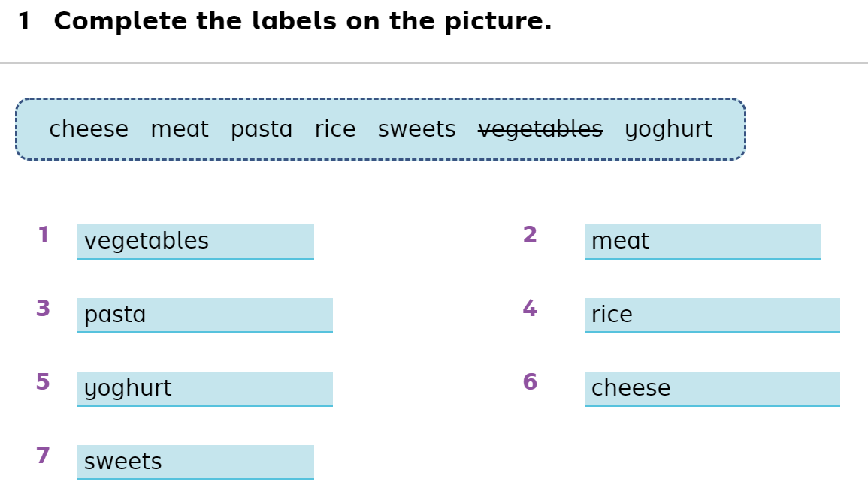The width and height of the screenshot is (868, 494).
Task: Click the purple number 2 label
Action: (530, 235)
